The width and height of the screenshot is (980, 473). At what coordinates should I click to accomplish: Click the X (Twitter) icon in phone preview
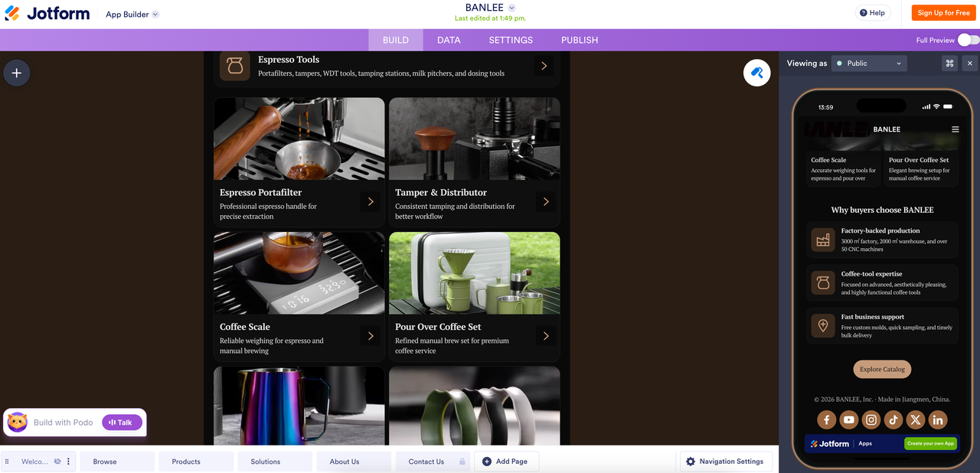916,419
